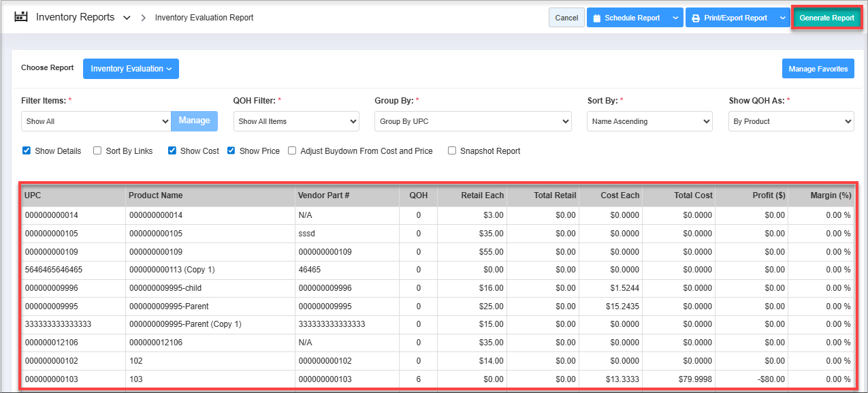The height and width of the screenshot is (393, 868).
Task: Toggle the Show Cost checkbox
Action: [x=172, y=151]
